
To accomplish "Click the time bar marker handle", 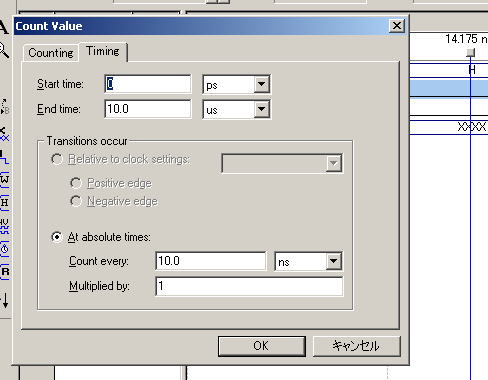I will 470,53.
